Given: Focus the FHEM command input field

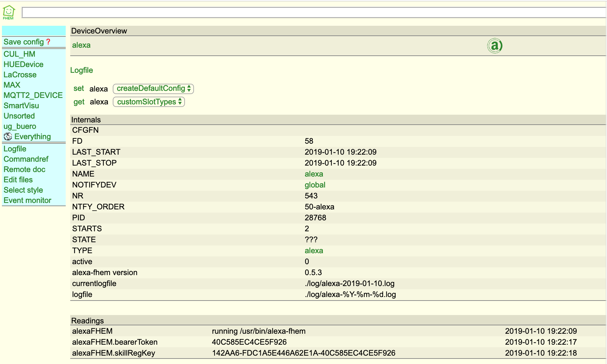Looking at the screenshot, I should click(314, 13).
